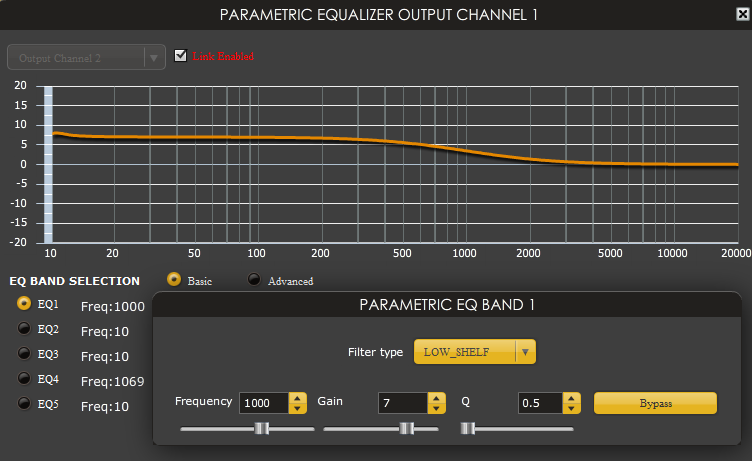This screenshot has width=752, height=461.
Task: Uncheck the Link Enabled checkbox
Action: click(x=180, y=56)
